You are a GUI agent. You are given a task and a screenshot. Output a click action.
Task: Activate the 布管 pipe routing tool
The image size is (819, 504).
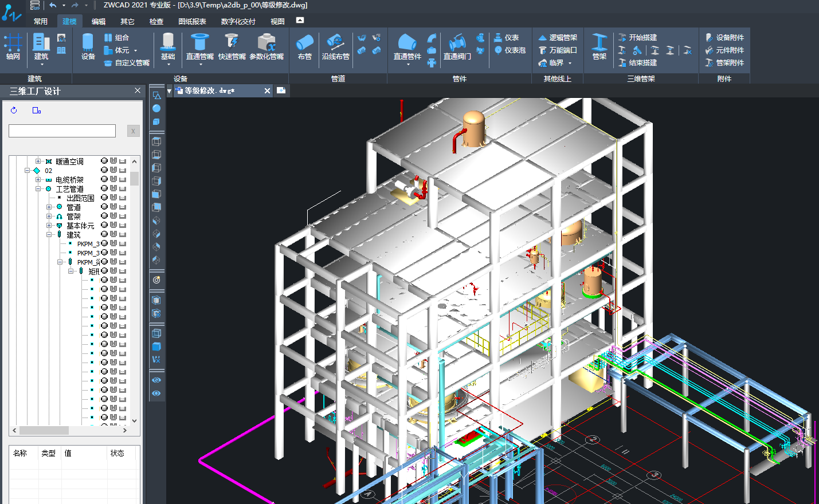tap(305, 46)
